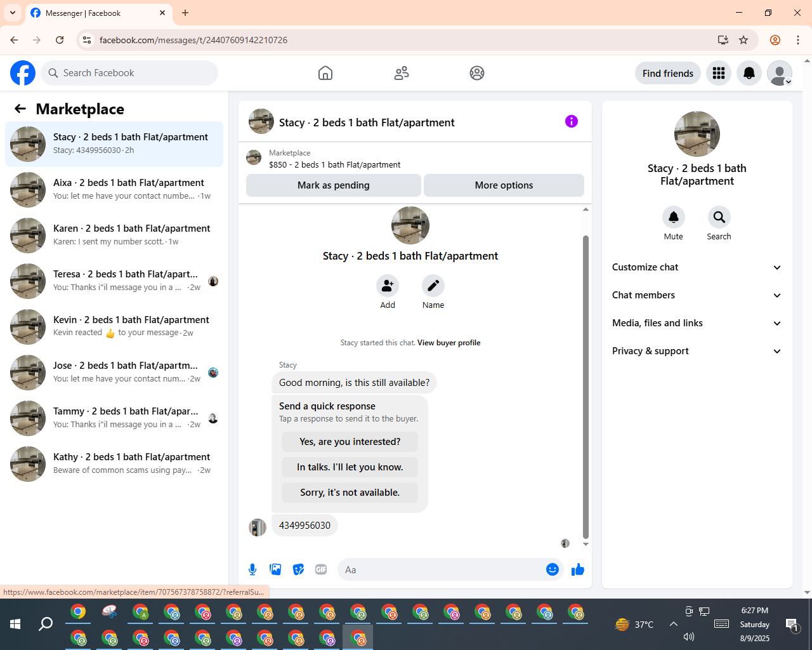Reload the page in Chrome
The height and width of the screenshot is (650, 812).
(x=60, y=40)
